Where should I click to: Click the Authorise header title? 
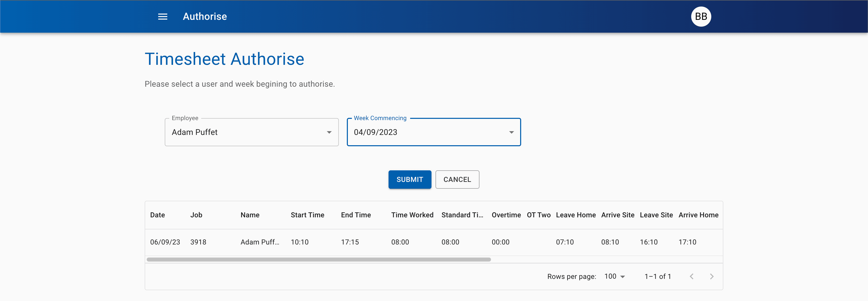tap(204, 17)
